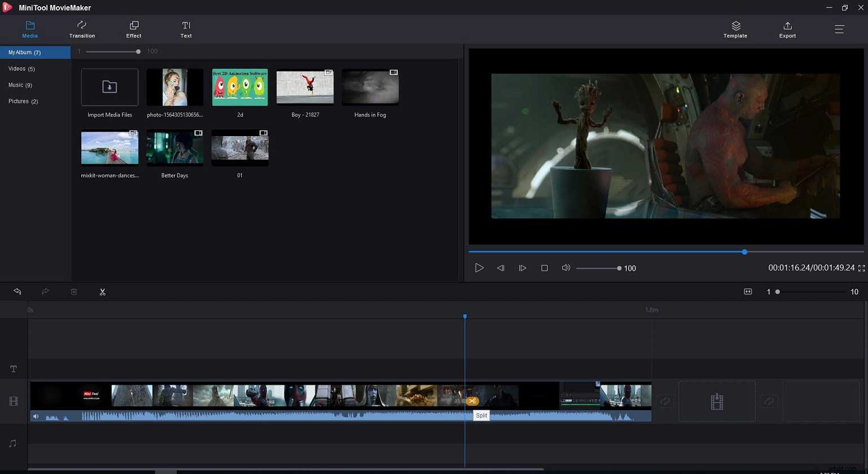Open the hamburger menu at top right

click(x=840, y=29)
